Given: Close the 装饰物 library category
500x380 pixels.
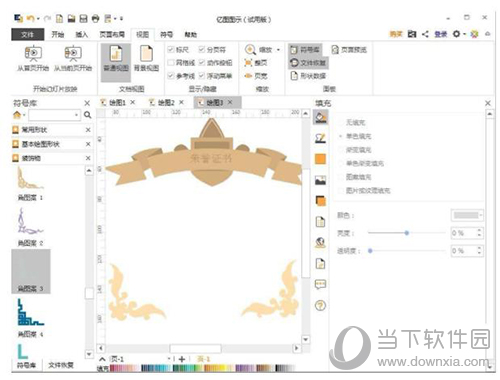Looking at the screenshot, I should (88, 158).
